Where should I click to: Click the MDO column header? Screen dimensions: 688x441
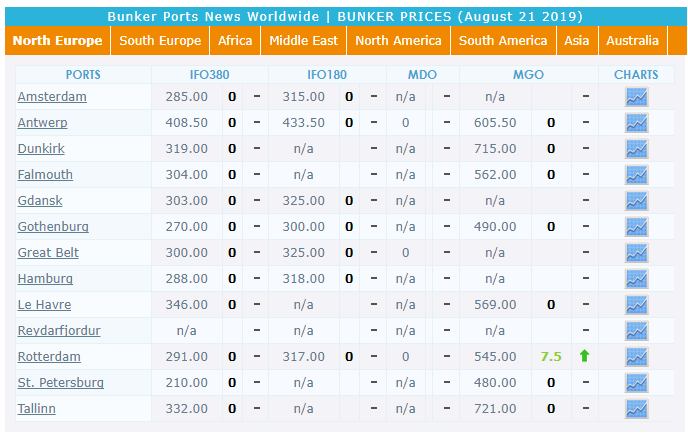[423, 75]
